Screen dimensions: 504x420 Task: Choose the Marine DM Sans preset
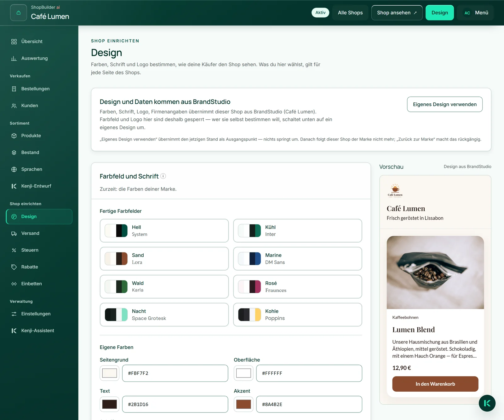point(298,259)
